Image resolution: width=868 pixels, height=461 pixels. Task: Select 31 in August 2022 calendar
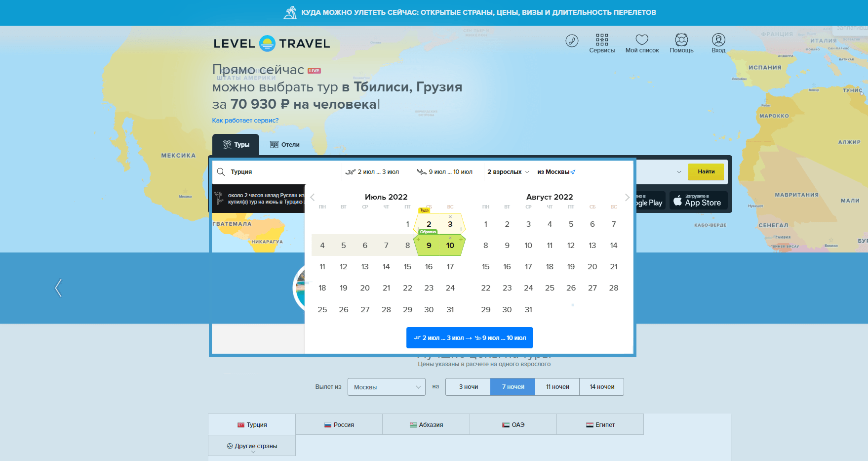[x=528, y=310]
